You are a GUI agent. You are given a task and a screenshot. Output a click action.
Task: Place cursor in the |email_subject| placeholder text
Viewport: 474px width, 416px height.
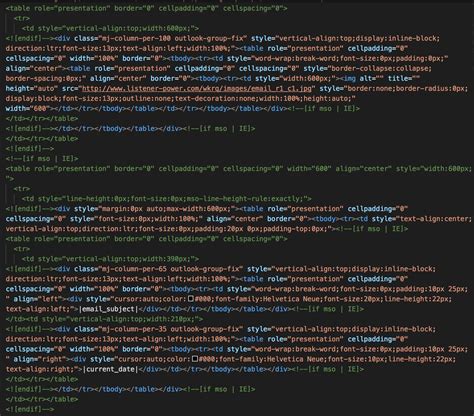pyautogui.click(x=108, y=309)
